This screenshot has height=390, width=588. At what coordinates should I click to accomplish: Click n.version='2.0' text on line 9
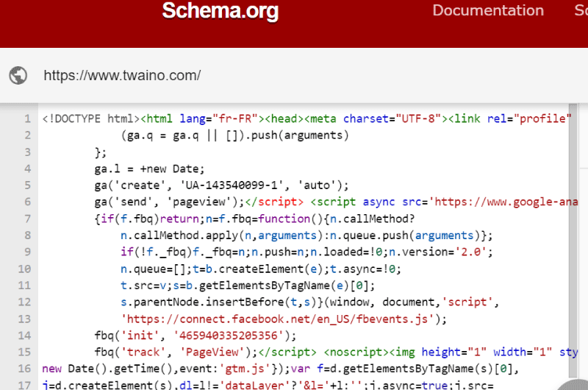[x=437, y=252]
